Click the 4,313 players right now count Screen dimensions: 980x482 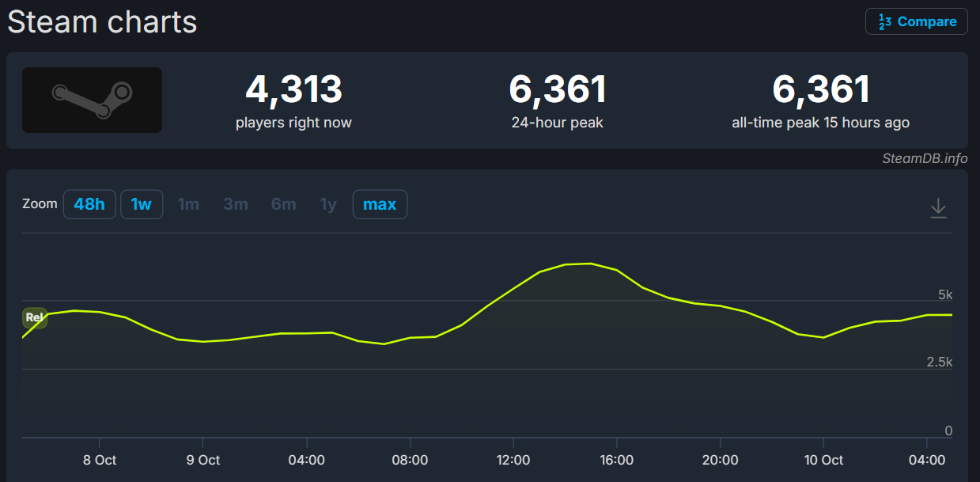tap(293, 89)
